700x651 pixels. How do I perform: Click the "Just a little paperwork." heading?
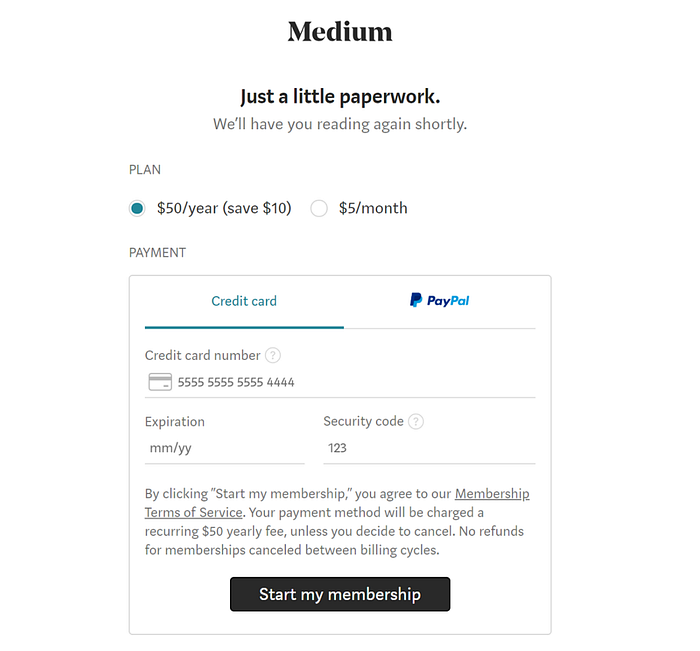coord(340,97)
